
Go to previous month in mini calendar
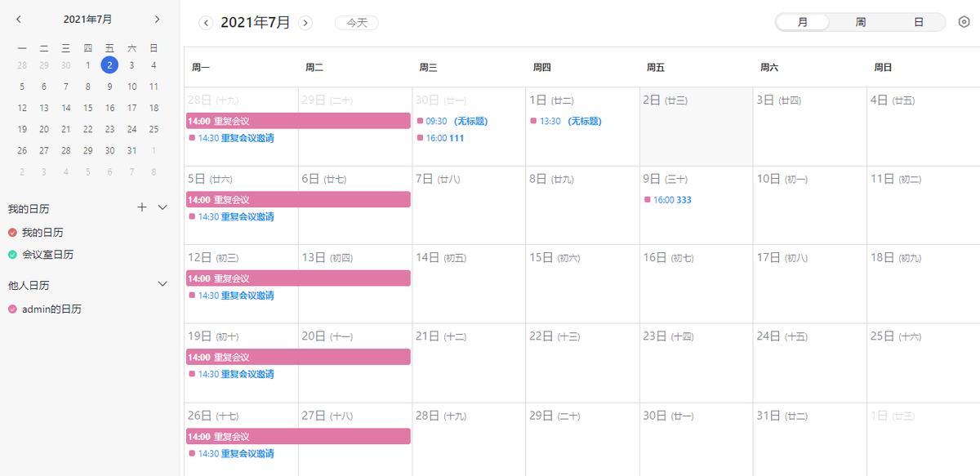click(19, 19)
